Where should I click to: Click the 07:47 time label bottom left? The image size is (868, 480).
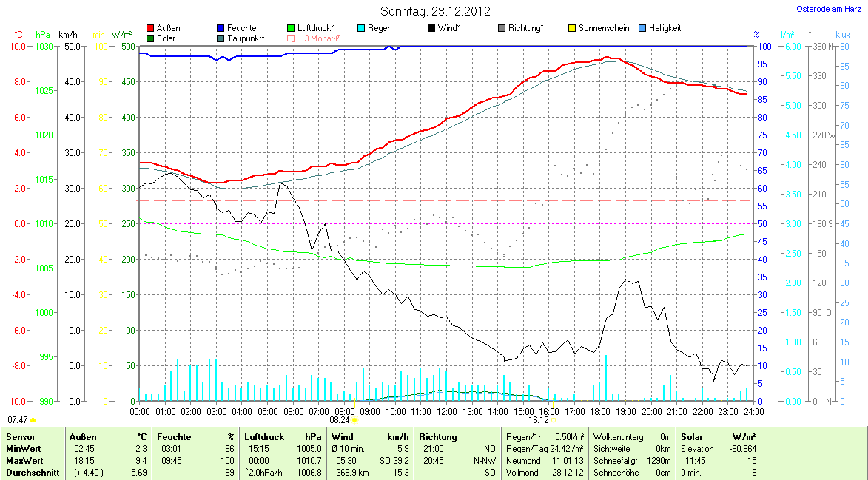pos(17,419)
